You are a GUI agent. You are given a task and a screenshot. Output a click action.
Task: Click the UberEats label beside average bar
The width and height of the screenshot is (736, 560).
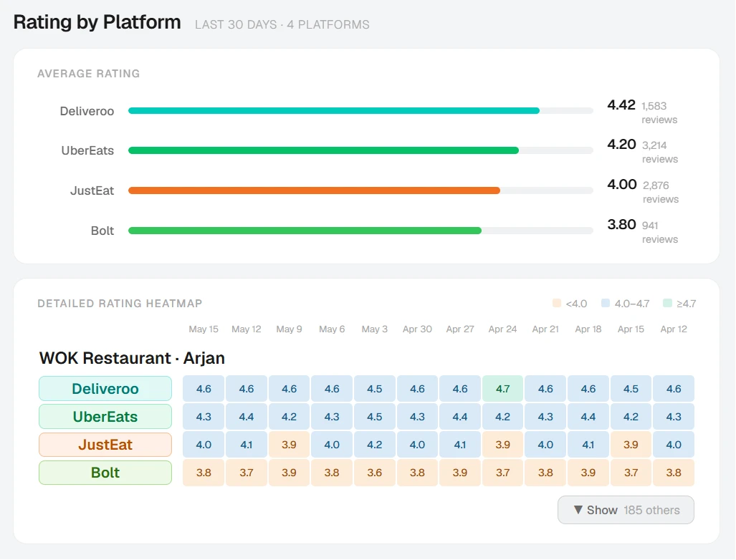point(87,150)
